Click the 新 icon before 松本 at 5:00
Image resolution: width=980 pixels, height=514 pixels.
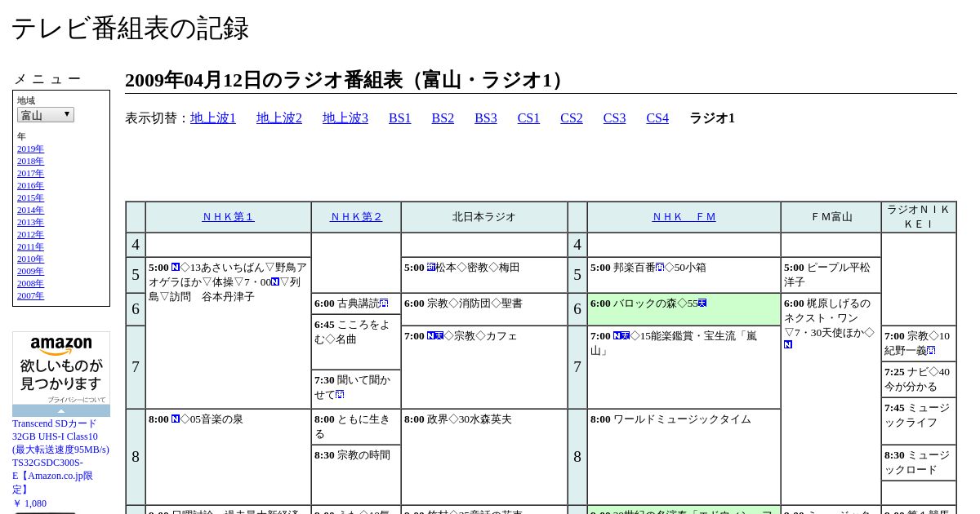(x=431, y=268)
